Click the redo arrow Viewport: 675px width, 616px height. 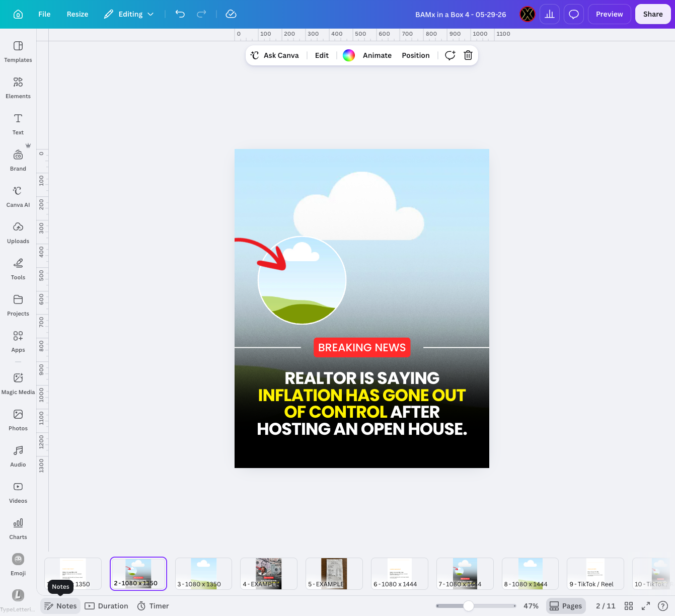click(201, 14)
